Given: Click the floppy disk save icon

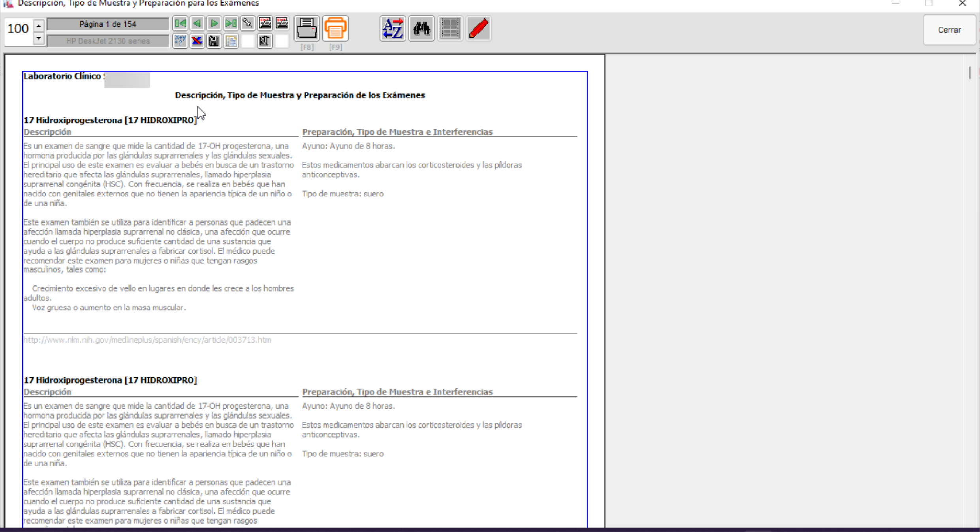Looking at the screenshot, I should click(x=214, y=41).
